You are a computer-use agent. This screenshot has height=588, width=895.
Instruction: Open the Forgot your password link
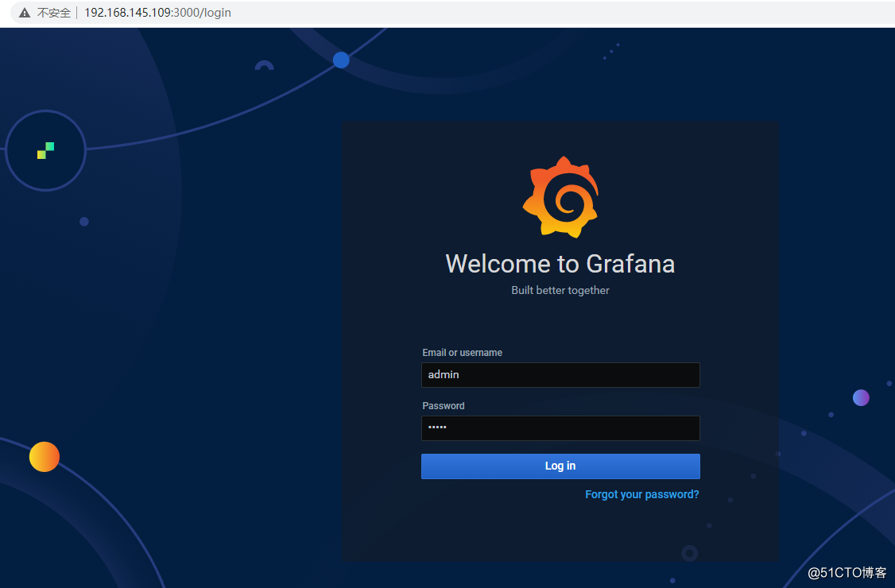coord(642,494)
